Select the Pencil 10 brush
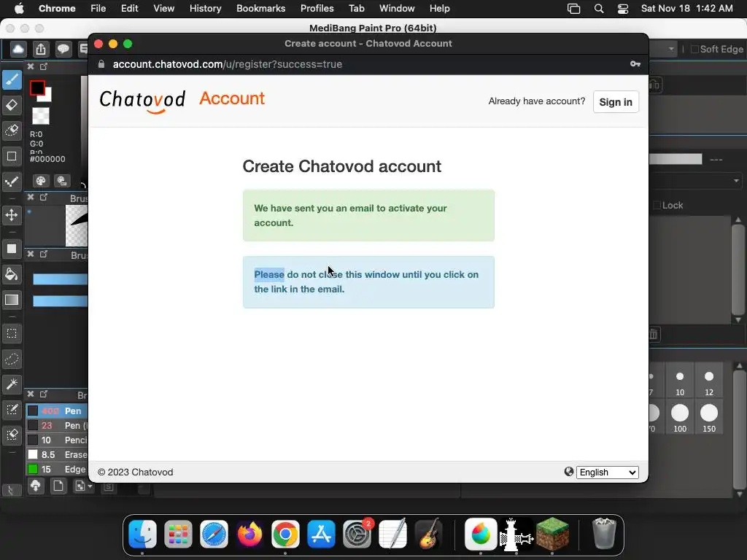 pos(57,440)
